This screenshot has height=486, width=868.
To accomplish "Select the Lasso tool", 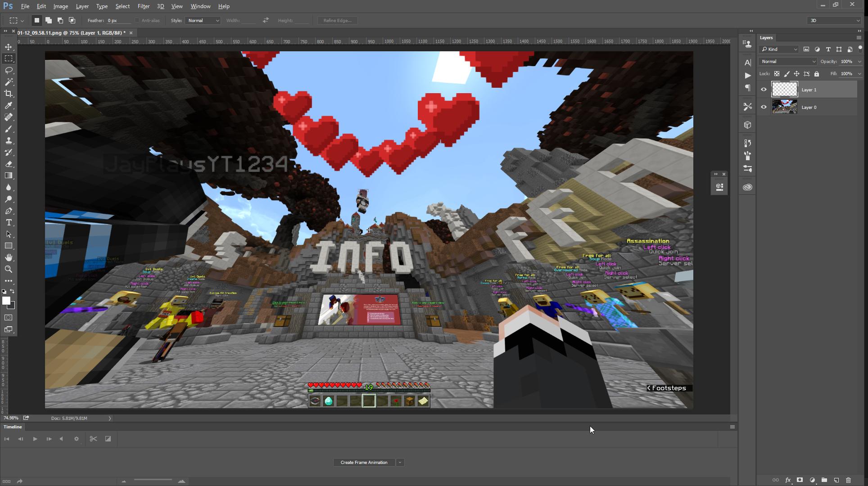I will tap(9, 70).
